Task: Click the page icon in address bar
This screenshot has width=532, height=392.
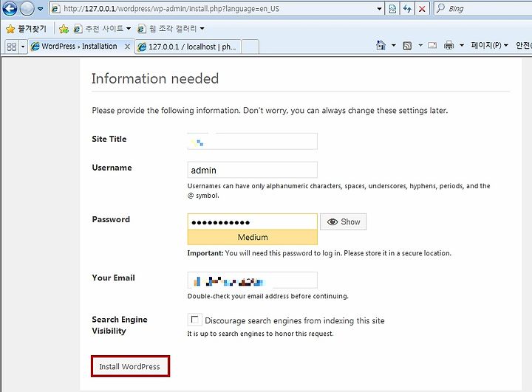Action: click(55, 9)
